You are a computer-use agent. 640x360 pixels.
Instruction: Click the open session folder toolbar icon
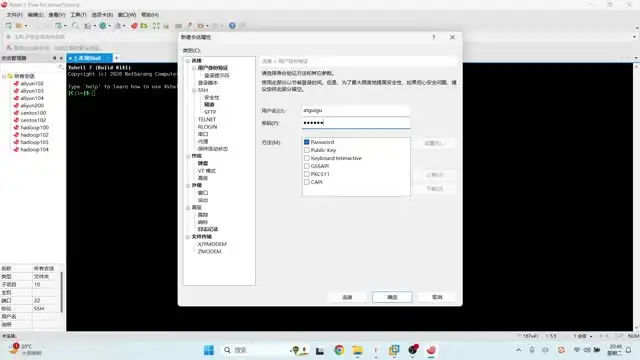tap(19, 26)
